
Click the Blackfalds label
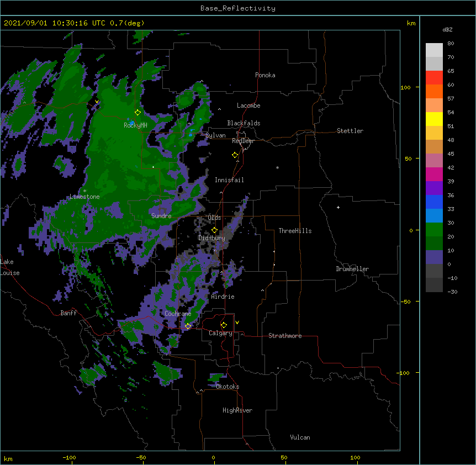pos(244,123)
